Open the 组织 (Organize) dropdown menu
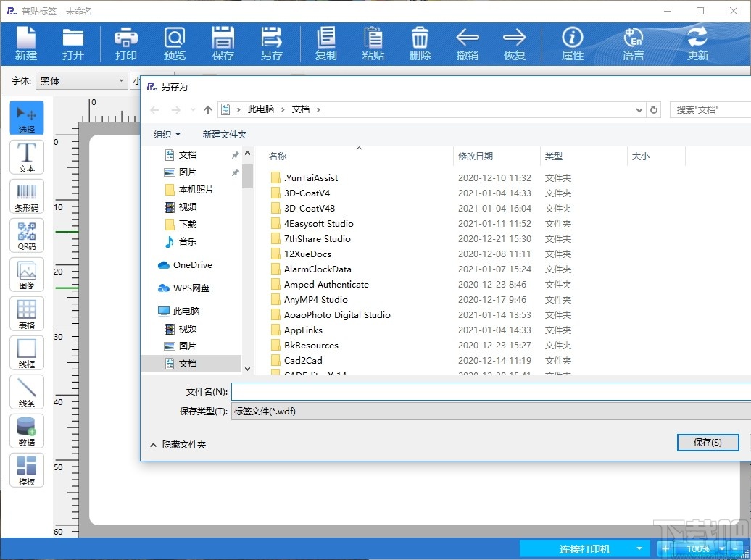Screen dimensions: 751x560 167,135
